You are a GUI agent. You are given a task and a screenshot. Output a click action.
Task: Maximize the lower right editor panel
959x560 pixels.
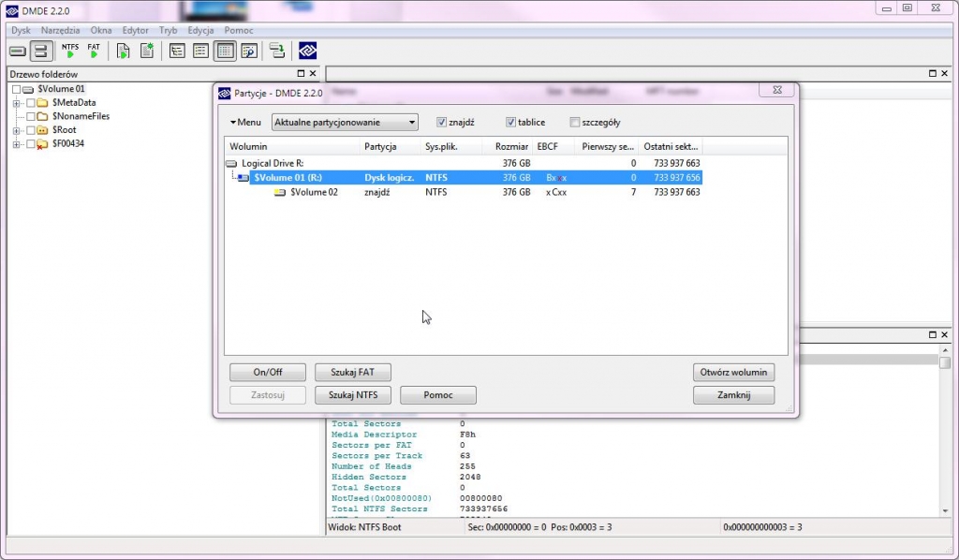tap(932, 334)
